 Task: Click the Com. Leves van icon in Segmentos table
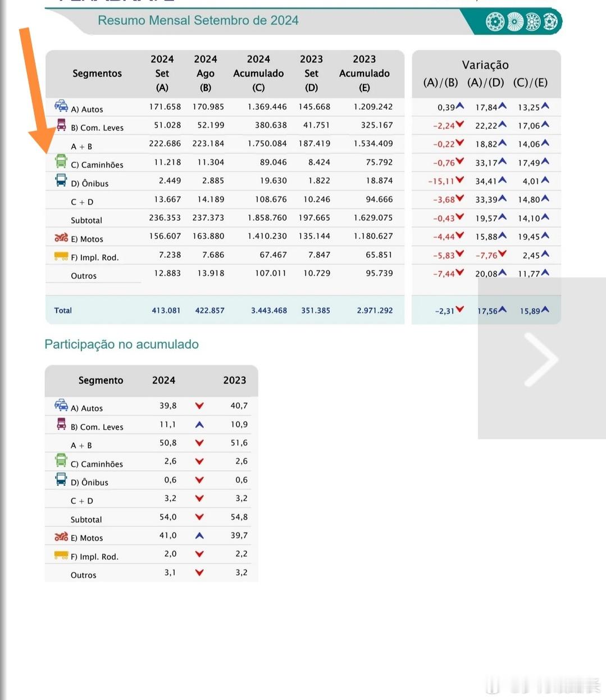pyautogui.click(x=61, y=124)
